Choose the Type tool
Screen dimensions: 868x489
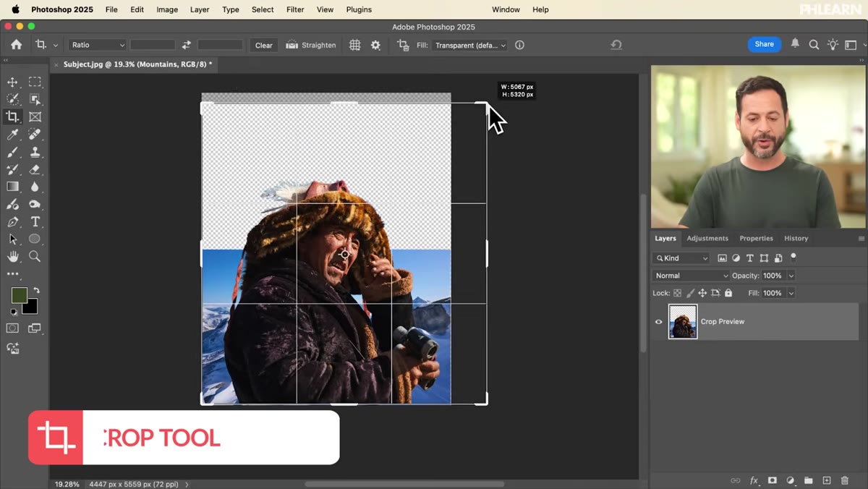click(x=35, y=222)
